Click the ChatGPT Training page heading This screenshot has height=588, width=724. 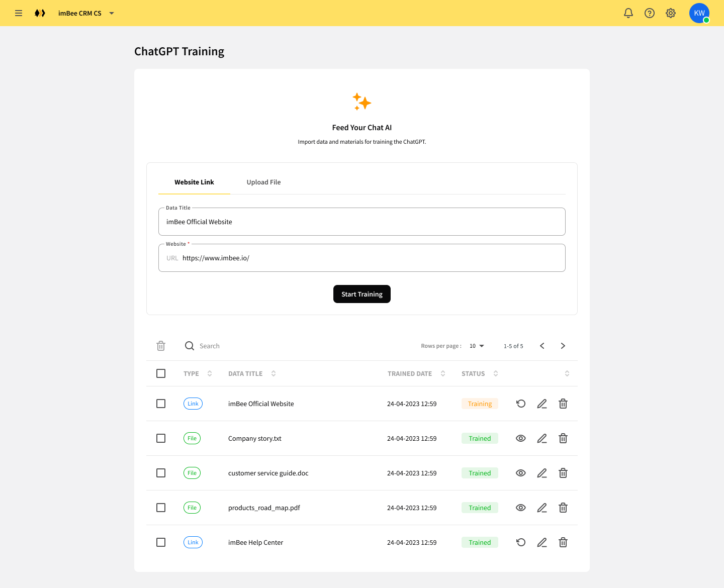click(179, 51)
